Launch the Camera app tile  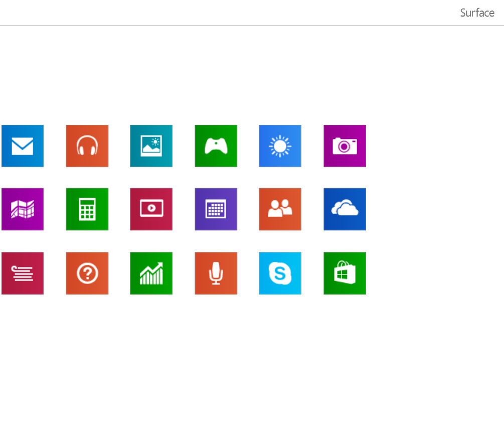point(345,146)
